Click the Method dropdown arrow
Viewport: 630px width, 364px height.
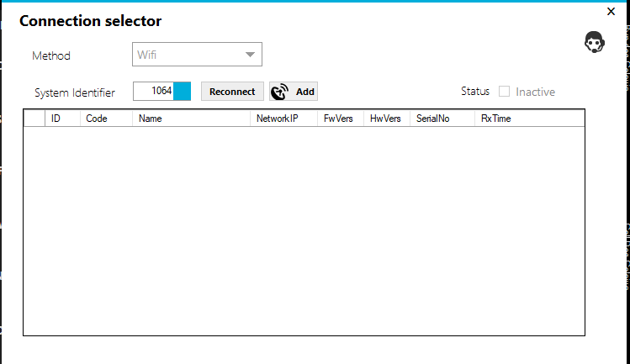pyautogui.click(x=250, y=55)
